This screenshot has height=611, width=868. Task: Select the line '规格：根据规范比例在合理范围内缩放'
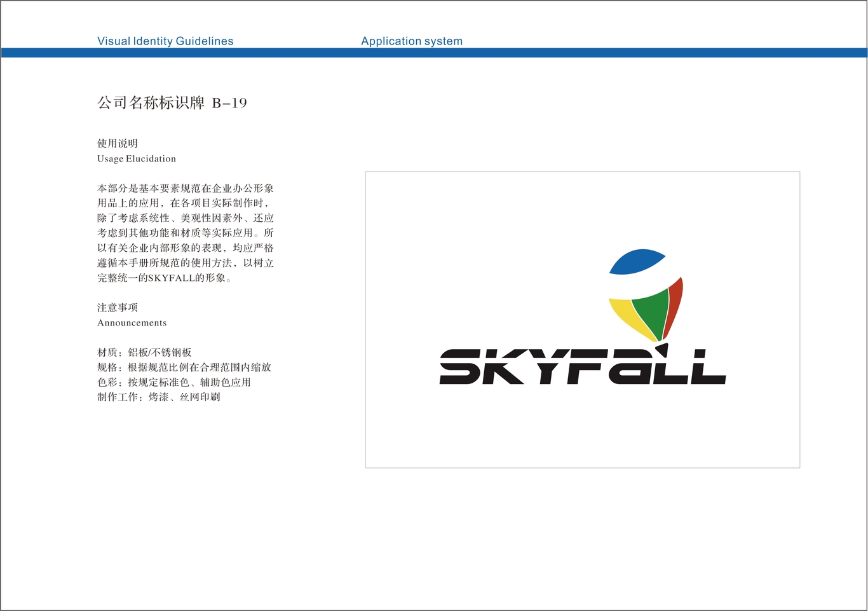click(x=184, y=367)
